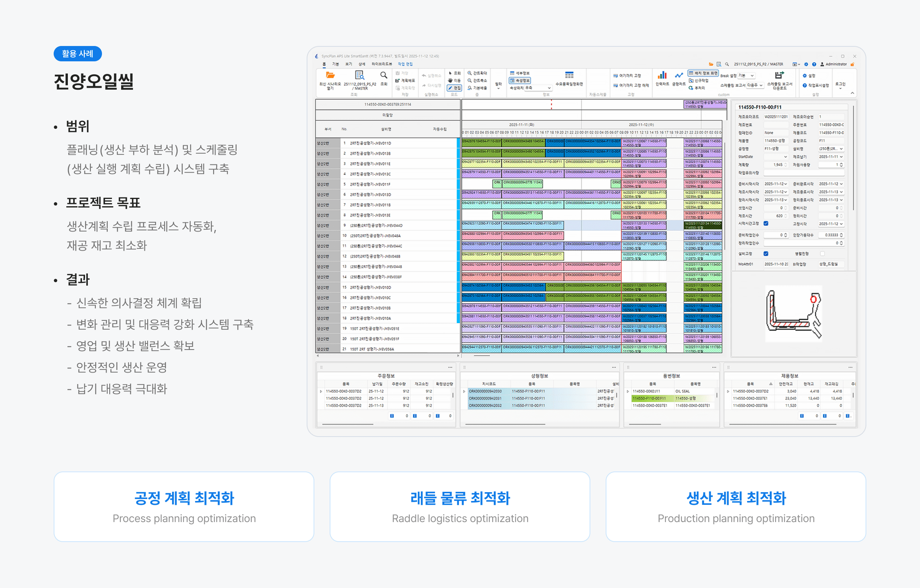Switch to the 하이브리드뷰 ribbon tab

(x=381, y=64)
